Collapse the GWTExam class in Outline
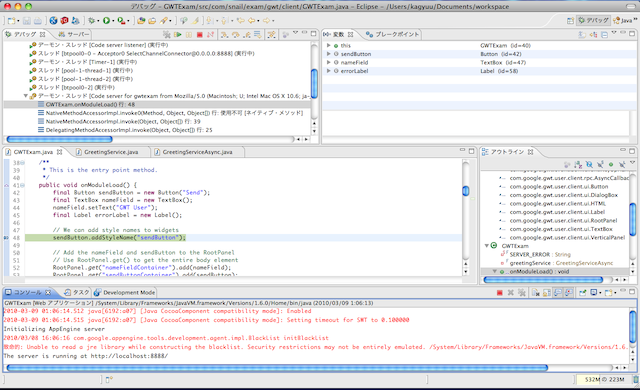The image size is (640, 390). (487, 246)
